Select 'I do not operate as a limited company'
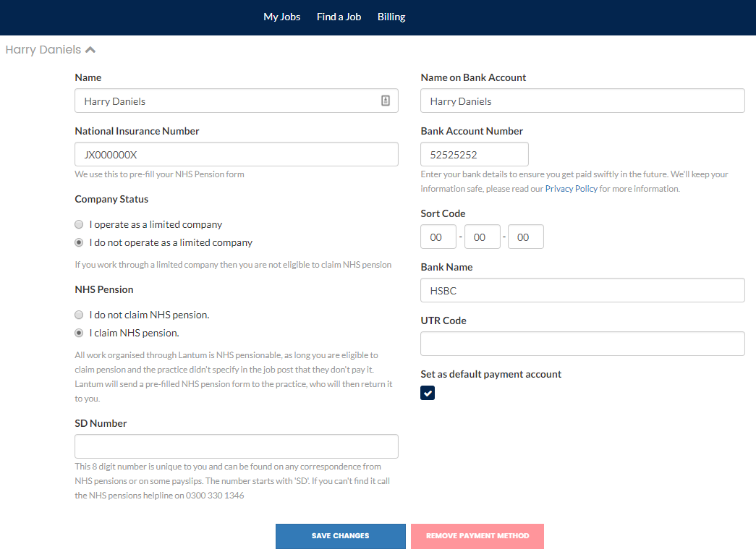The width and height of the screenshot is (756, 552). pyautogui.click(x=79, y=242)
